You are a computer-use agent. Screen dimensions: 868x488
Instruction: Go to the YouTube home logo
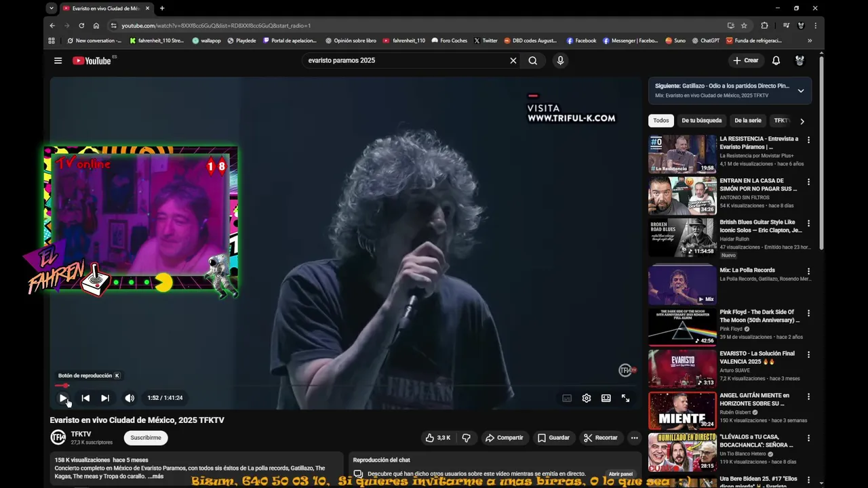92,60
